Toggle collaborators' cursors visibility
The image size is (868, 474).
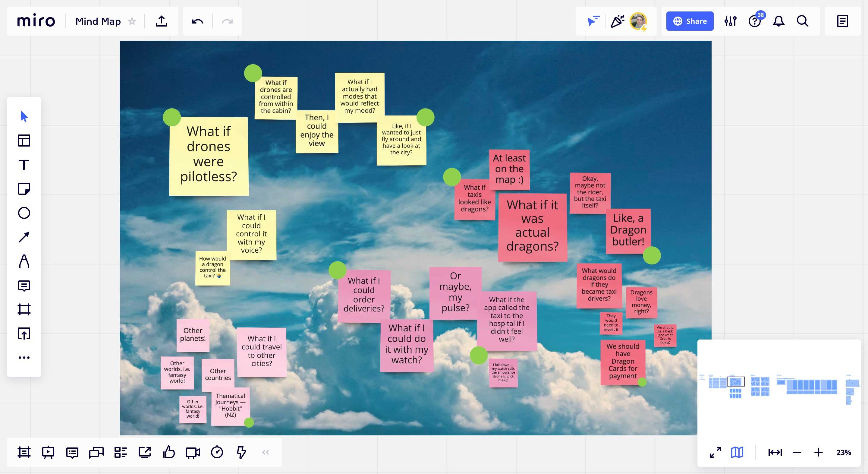click(x=593, y=21)
